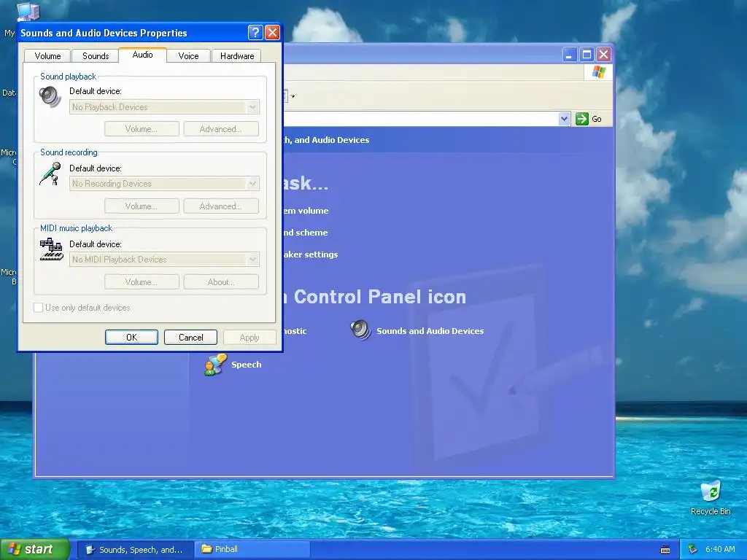Open the Voice tab
This screenshot has width=747, height=560.
188,55
